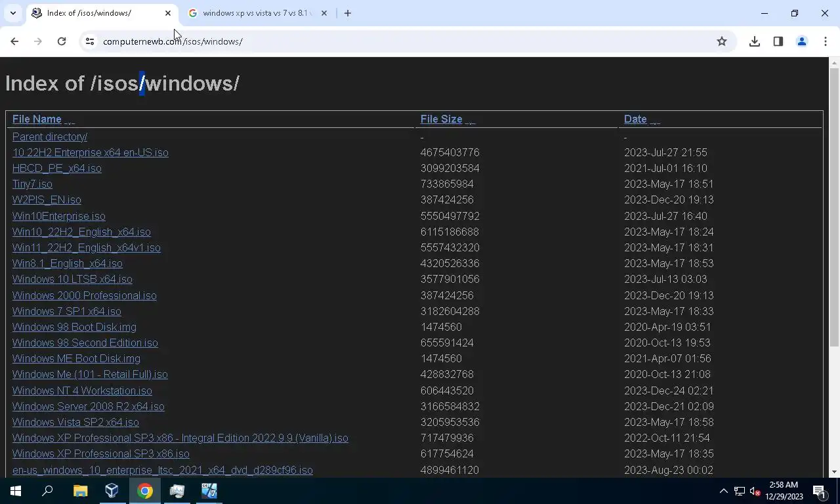The image size is (840, 504).
Task: Open Chrome three-dot menu
Action: tap(826, 41)
